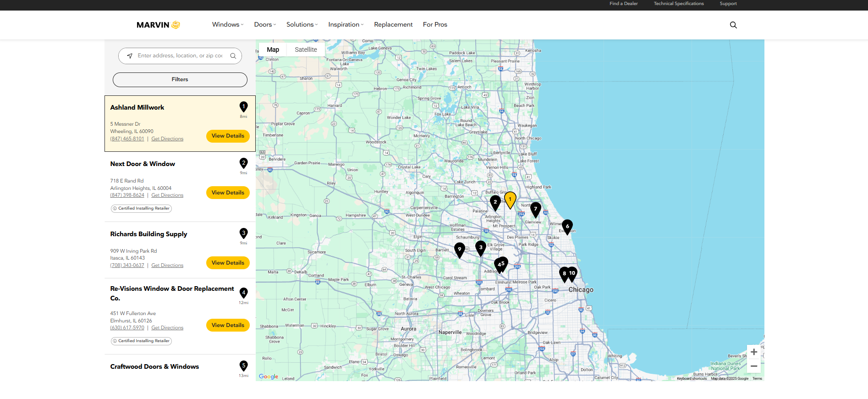View Details for Richards Building Supply

pyautogui.click(x=228, y=263)
